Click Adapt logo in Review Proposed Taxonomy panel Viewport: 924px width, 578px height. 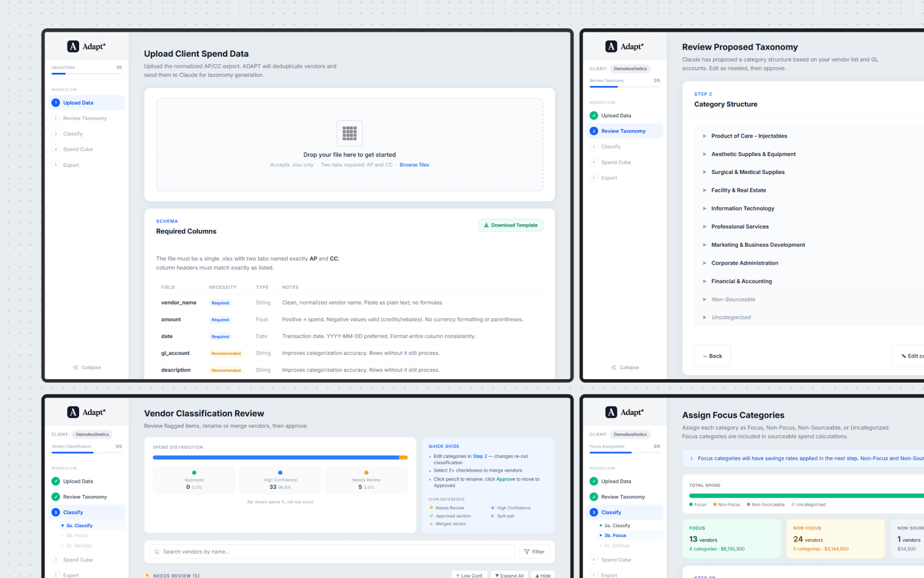coord(625,46)
